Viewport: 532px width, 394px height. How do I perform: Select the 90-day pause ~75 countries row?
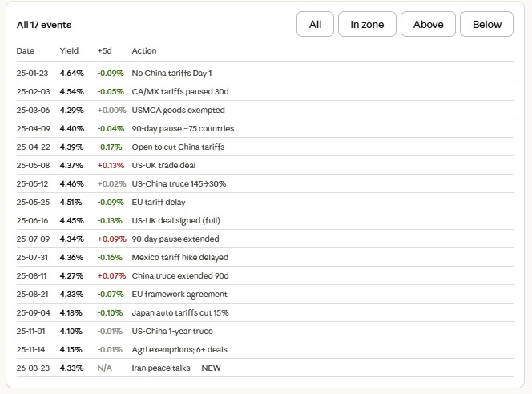(183, 129)
